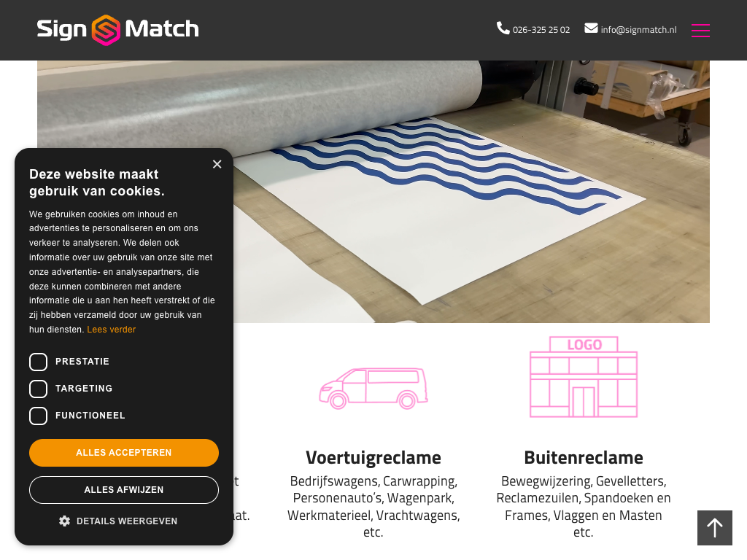Open the Buitenreclame heading
Viewport: 747px width, 560px height.
click(x=584, y=458)
